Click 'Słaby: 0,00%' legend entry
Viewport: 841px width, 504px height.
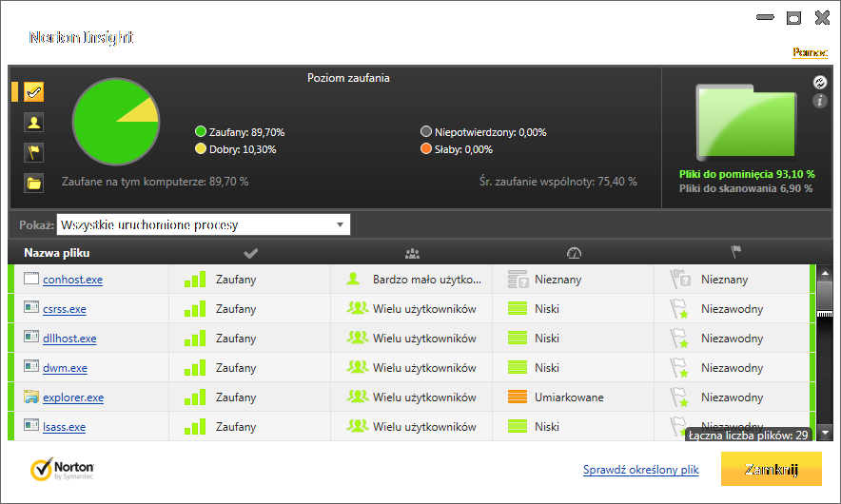coord(457,149)
